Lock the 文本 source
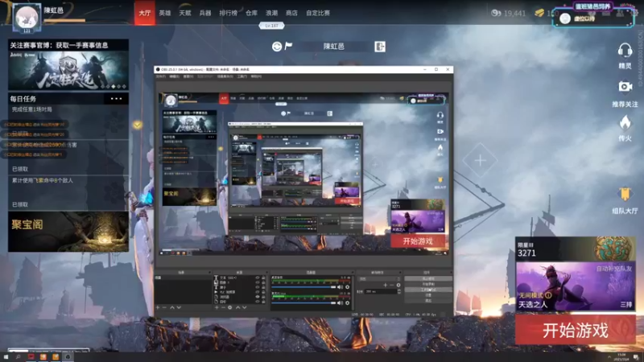This screenshot has height=362, width=644. pos(263,278)
